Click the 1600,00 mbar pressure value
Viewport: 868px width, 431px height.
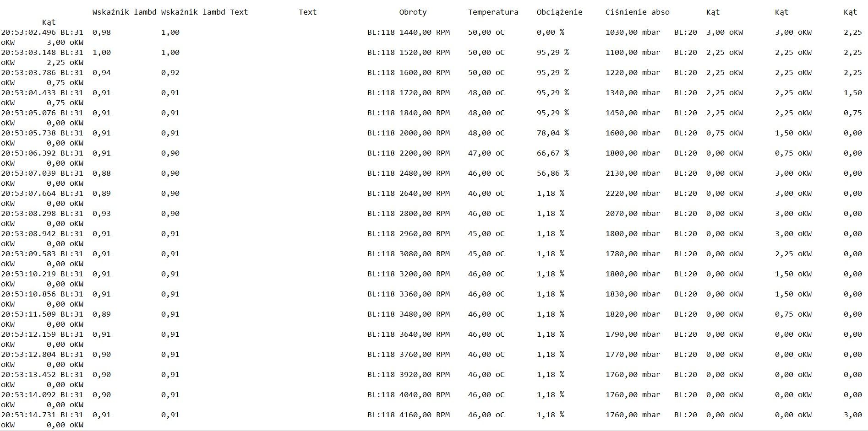click(633, 133)
